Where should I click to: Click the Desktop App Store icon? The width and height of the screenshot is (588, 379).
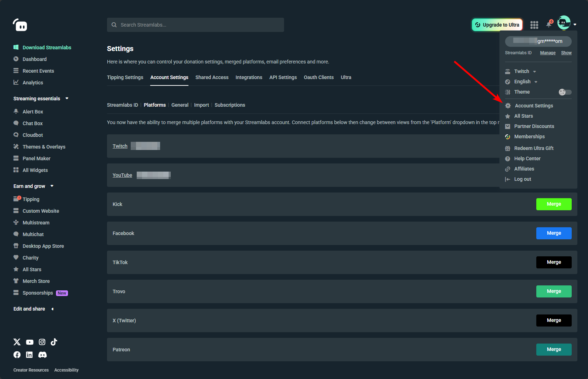[x=16, y=246]
